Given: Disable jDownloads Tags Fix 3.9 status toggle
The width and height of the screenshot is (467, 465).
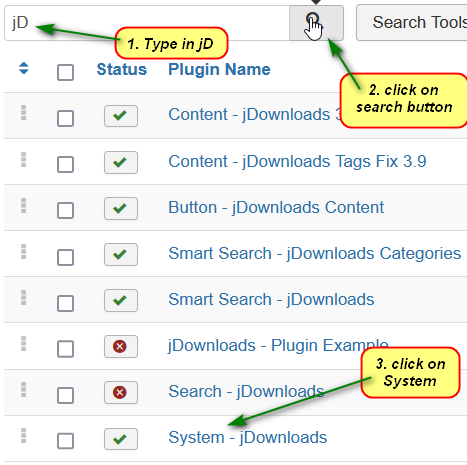Looking at the screenshot, I should click(x=121, y=162).
